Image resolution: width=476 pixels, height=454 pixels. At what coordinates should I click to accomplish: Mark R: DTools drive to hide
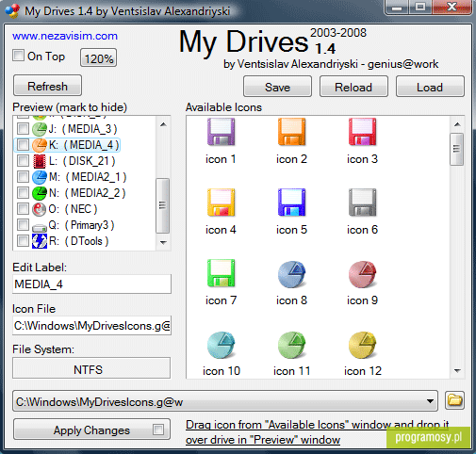(x=23, y=241)
